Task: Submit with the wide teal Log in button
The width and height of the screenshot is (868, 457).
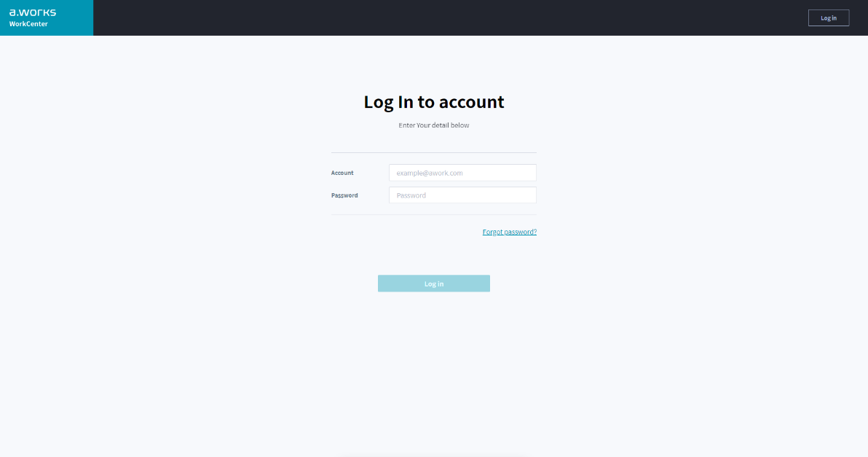Action: pyautogui.click(x=433, y=284)
